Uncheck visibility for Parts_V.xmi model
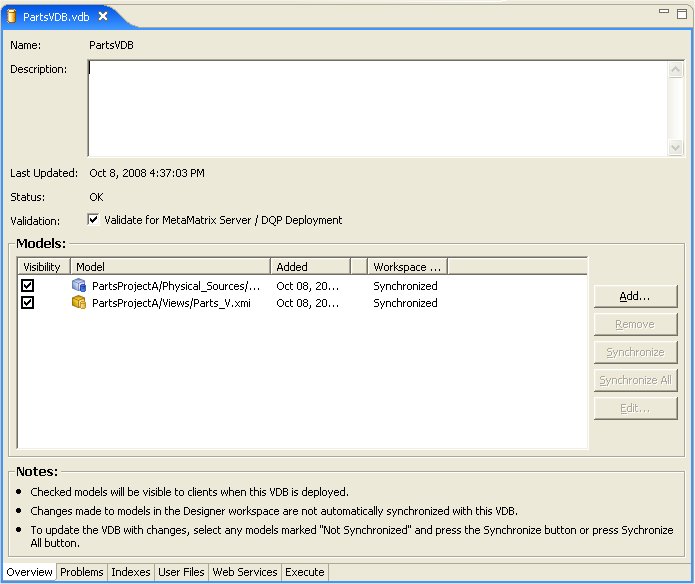Screen dimensions: 695x584 [28, 303]
